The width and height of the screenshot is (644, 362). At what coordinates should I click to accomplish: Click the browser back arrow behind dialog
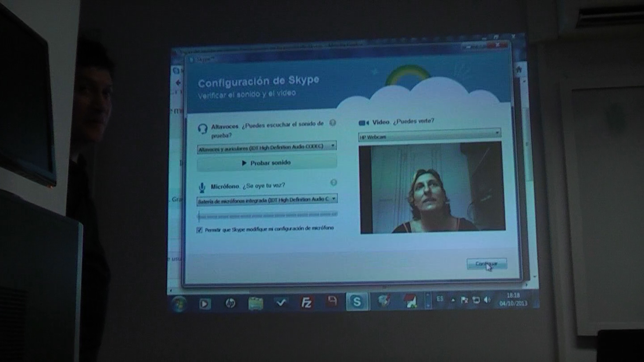tap(178, 83)
